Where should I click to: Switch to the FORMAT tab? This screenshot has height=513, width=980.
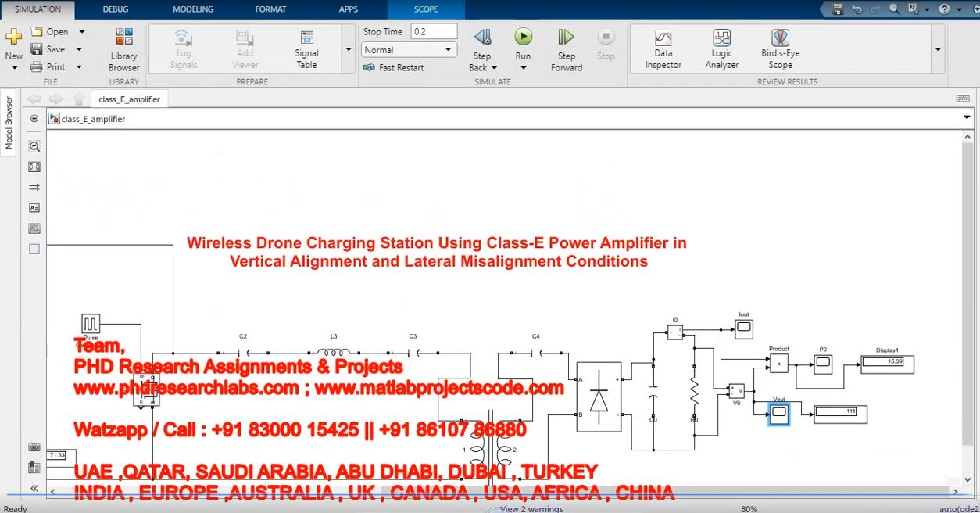(270, 9)
